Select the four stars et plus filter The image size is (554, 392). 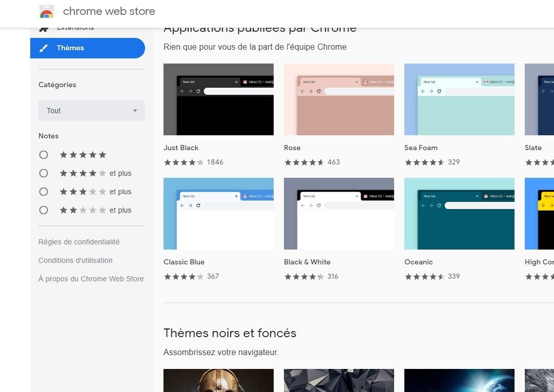pos(44,173)
